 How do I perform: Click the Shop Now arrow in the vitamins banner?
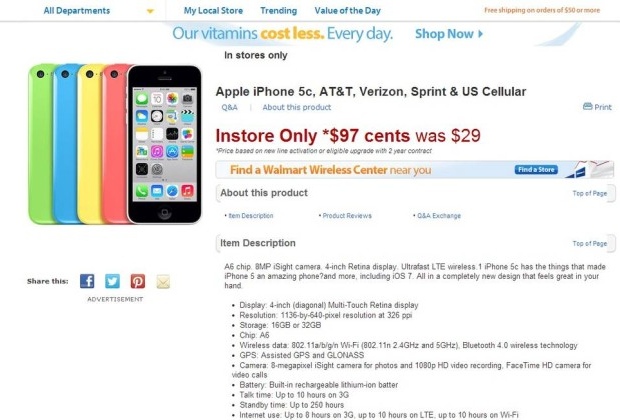coord(480,34)
